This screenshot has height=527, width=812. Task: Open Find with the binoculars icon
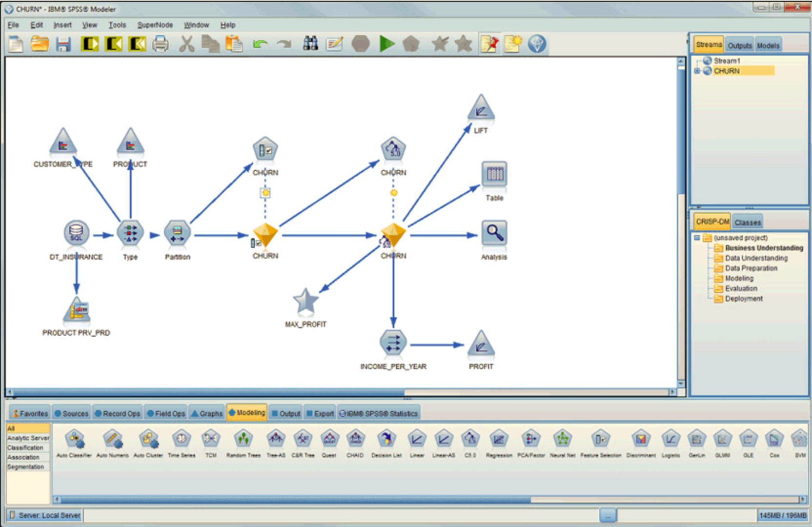(x=310, y=43)
